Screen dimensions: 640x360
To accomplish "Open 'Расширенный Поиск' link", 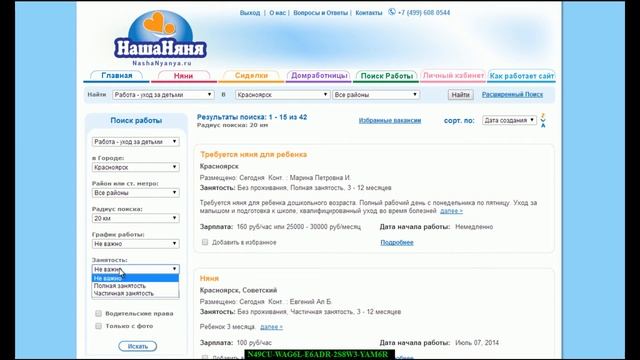I will (x=512, y=94).
